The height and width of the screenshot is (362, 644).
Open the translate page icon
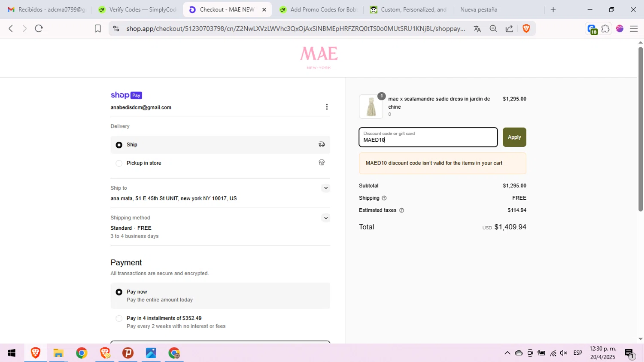pos(477,29)
